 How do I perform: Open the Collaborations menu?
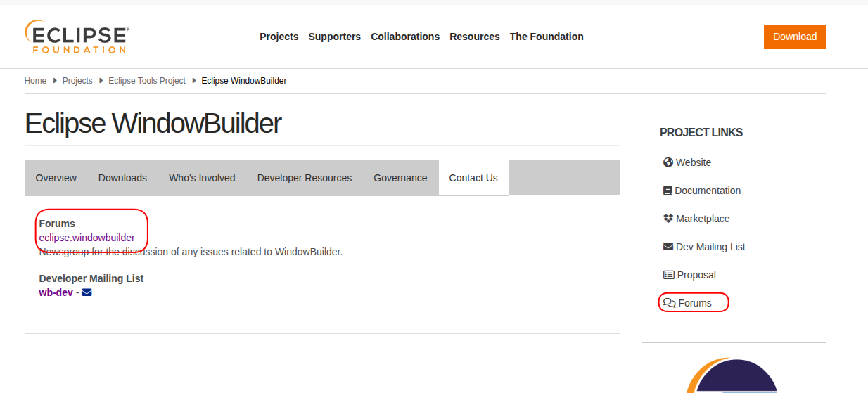pyautogui.click(x=405, y=37)
